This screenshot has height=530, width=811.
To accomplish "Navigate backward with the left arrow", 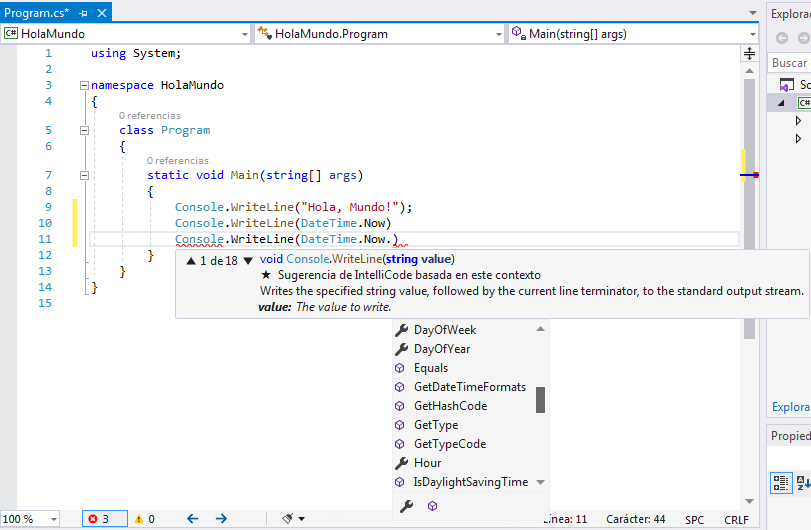I will [x=192, y=519].
